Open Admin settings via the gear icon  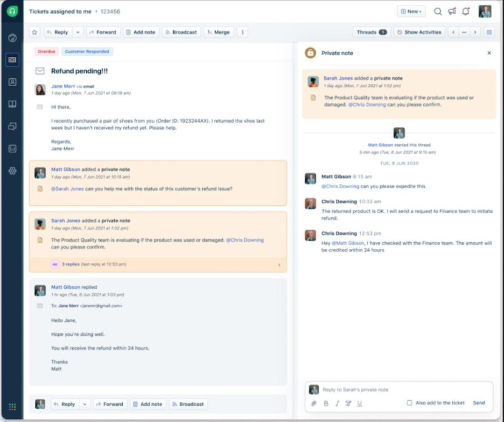point(12,171)
